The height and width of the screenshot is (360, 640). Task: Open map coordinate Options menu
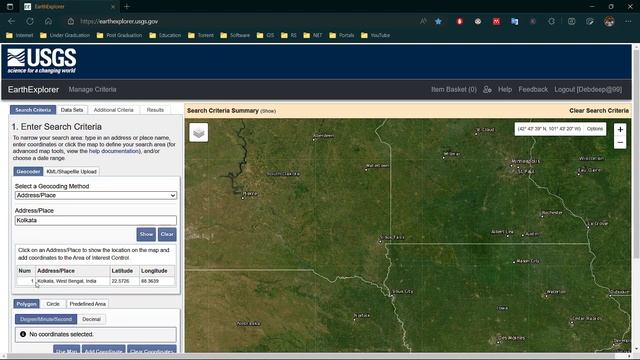pyautogui.click(x=595, y=129)
